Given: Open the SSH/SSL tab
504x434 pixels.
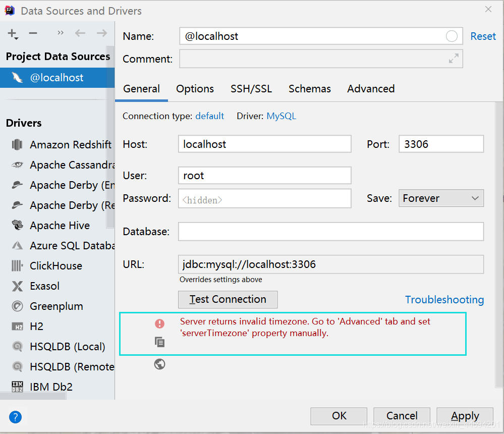Looking at the screenshot, I should click(x=251, y=89).
